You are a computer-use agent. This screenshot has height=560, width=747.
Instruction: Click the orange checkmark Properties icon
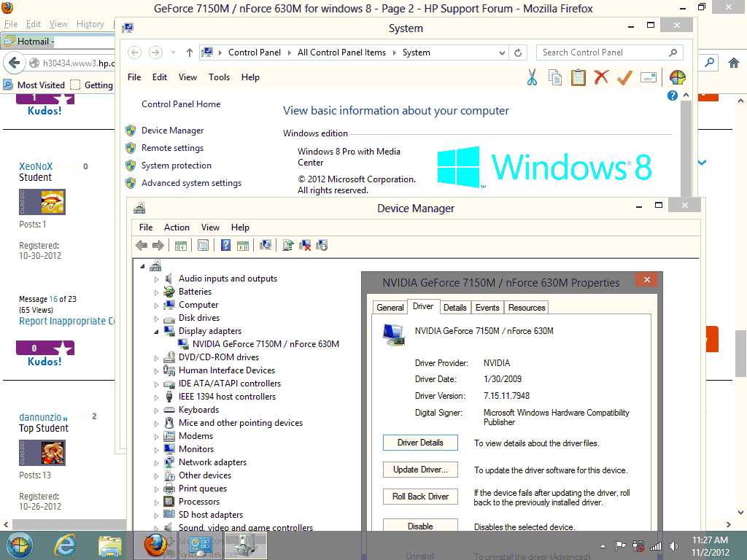click(x=624, y=77)
